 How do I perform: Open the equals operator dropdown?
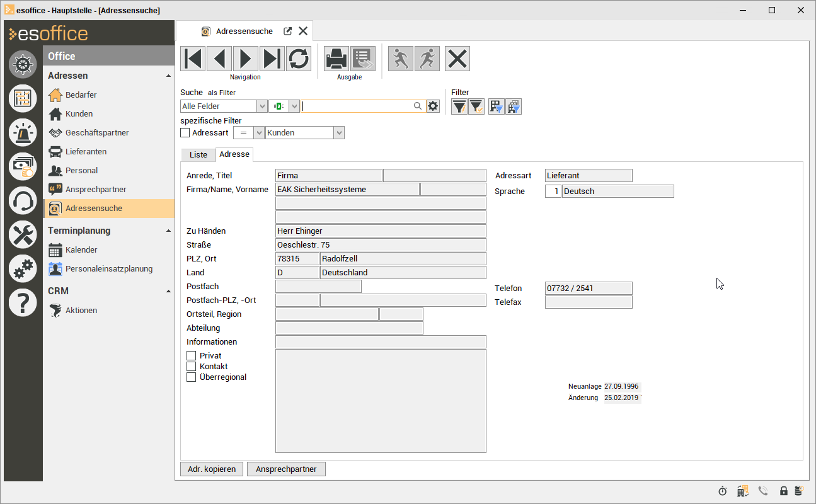point(258,133)
